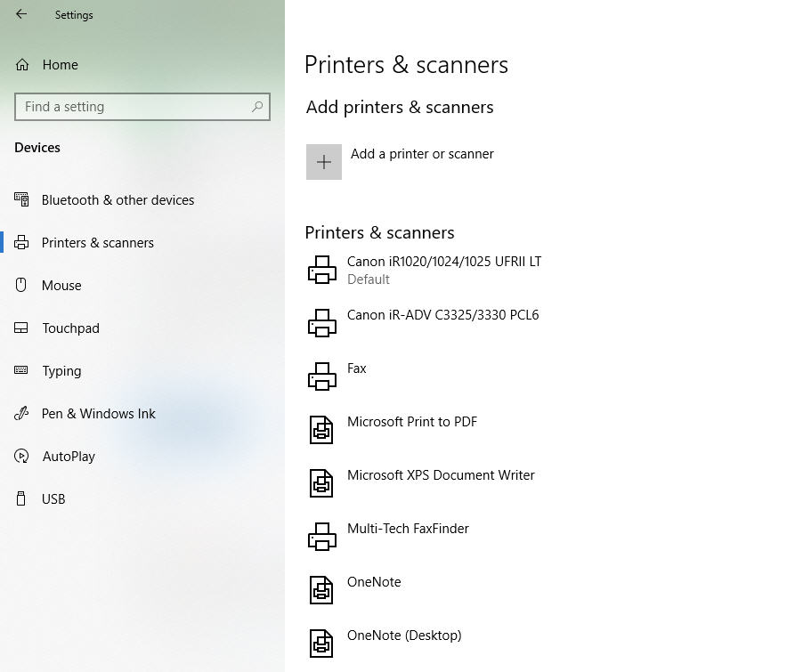Click the Microsoft XPS Document Writer icon
Image resolution: width=803 pixels, height=672 pixels.
[321, 483]
